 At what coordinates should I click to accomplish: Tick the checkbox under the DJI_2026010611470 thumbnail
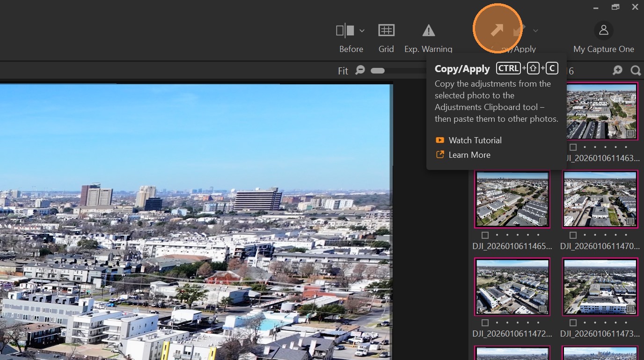[x=573, y=235]
